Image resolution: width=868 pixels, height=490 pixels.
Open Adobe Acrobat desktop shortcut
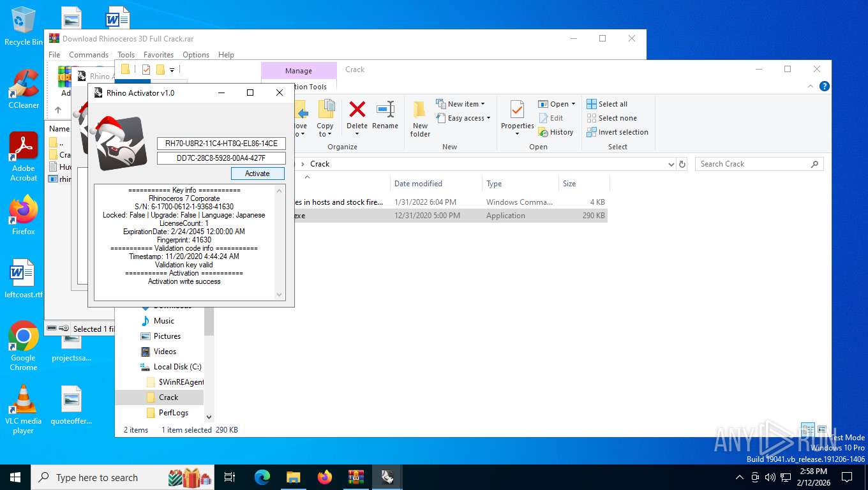pyautogui.click(x=24, y=157)
